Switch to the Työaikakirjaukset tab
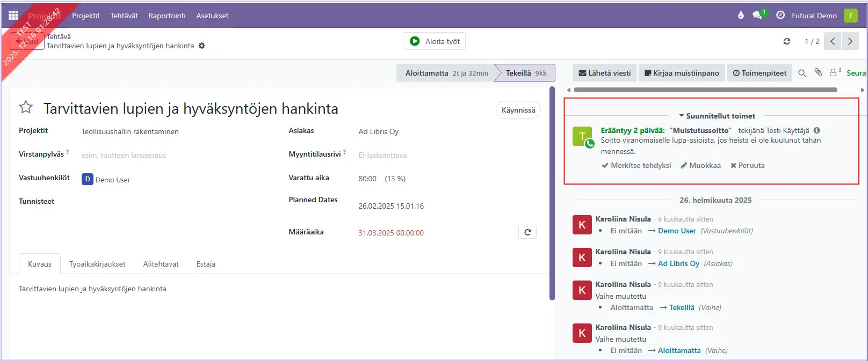The height and width of the screenshot is (361, 868). click(x=97, y=264)
